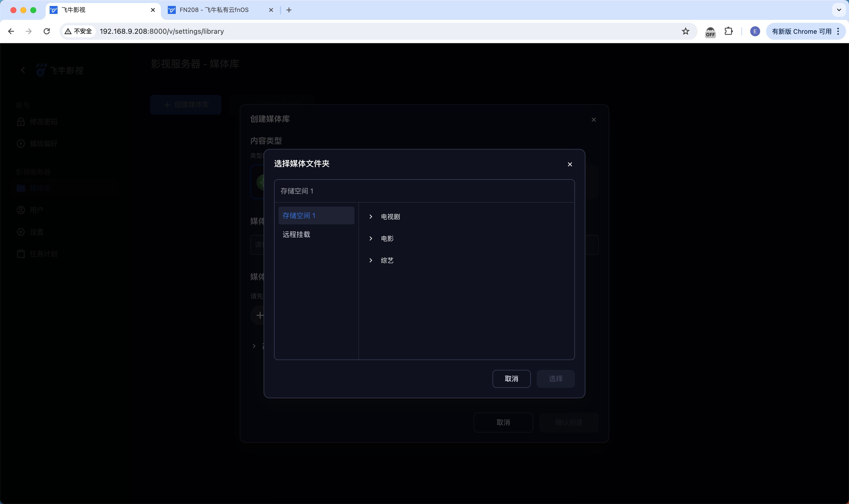Open the Chrome profile avatar E
Screen dimensions: 849x504
(x=755, y=31)
